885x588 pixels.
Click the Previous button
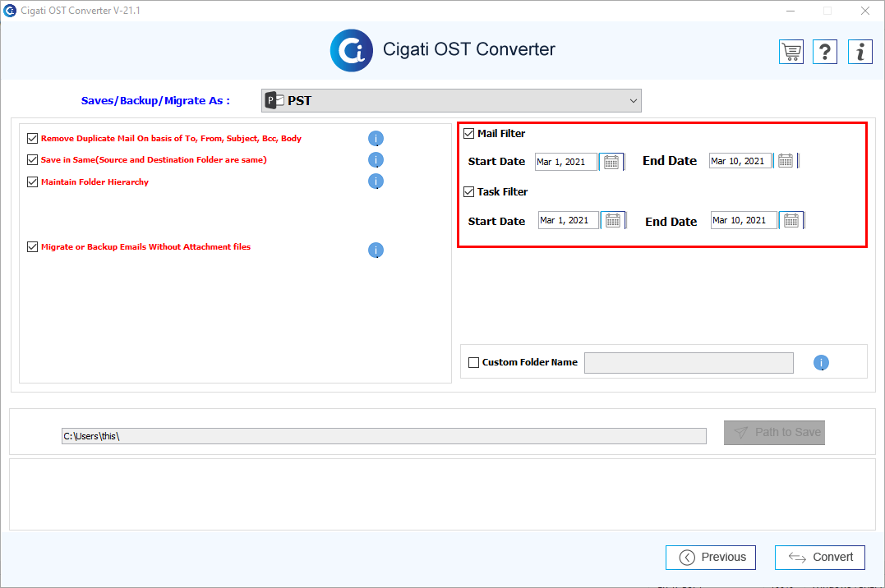pos(711,558)
